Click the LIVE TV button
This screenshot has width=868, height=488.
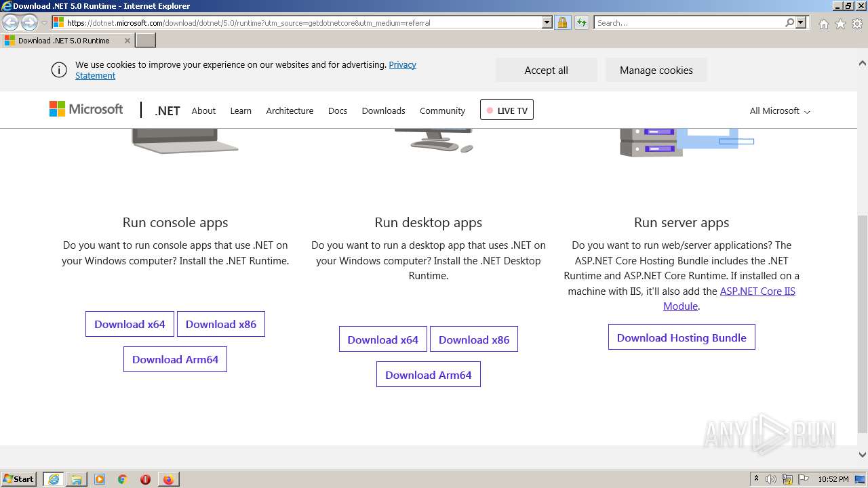click(x=507, y=110)
